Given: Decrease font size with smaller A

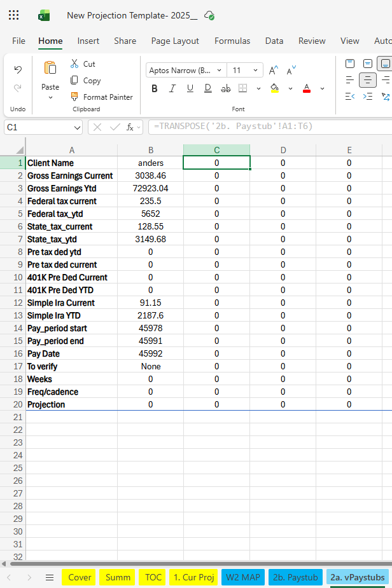Looking at the screenshot, I should click(x=291, y=70).
